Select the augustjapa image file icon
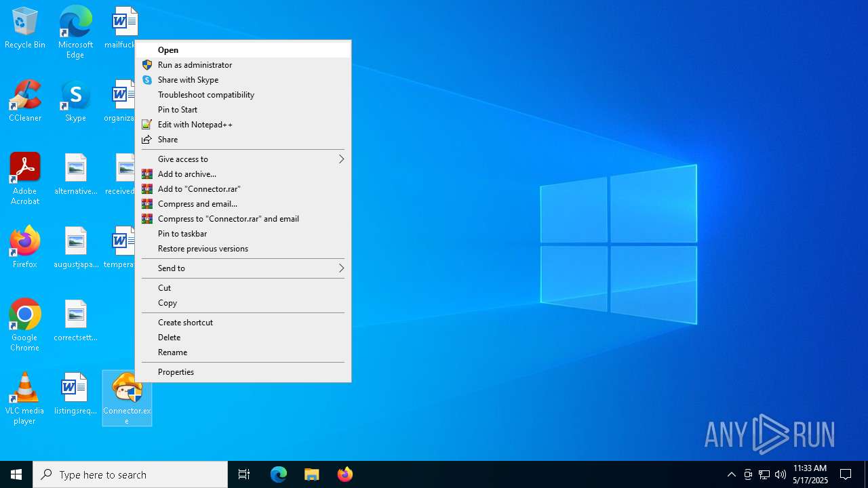The width and height of the screenshot is (868, 488). [75, 247]
